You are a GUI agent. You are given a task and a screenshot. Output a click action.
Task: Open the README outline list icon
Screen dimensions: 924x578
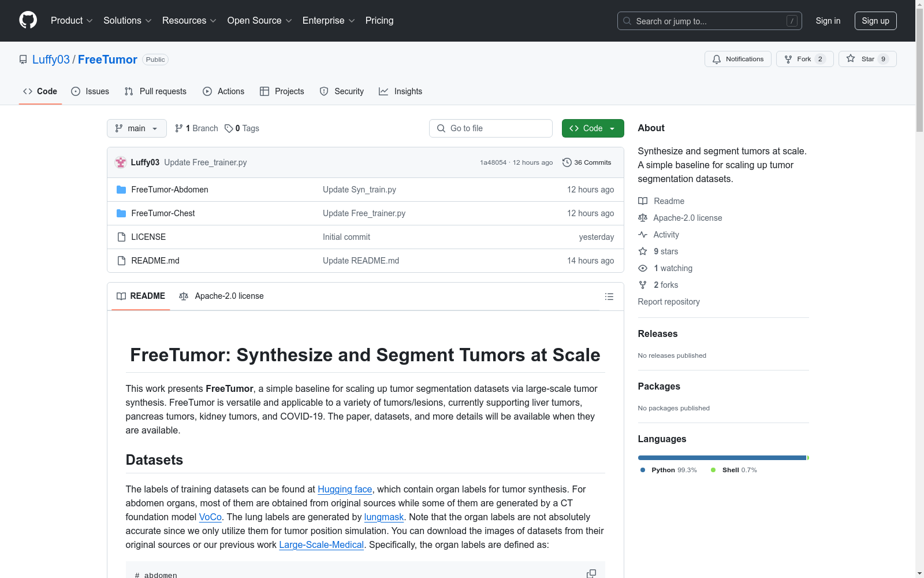pos(609,297)
